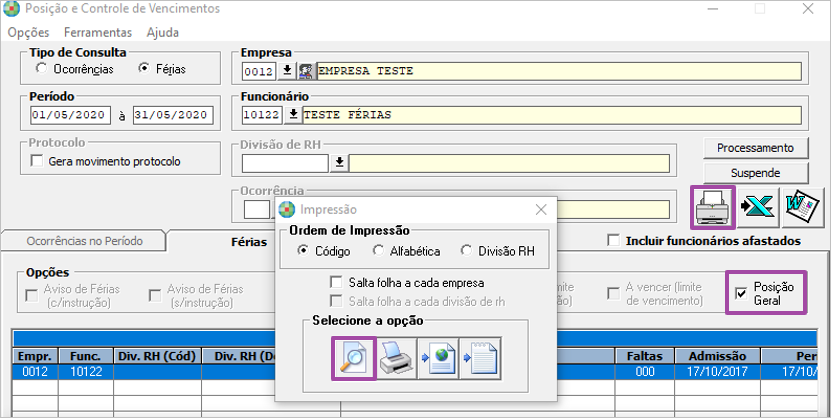Toggle Gera movimento protocolo checkbox

click(x=37, y=161)
